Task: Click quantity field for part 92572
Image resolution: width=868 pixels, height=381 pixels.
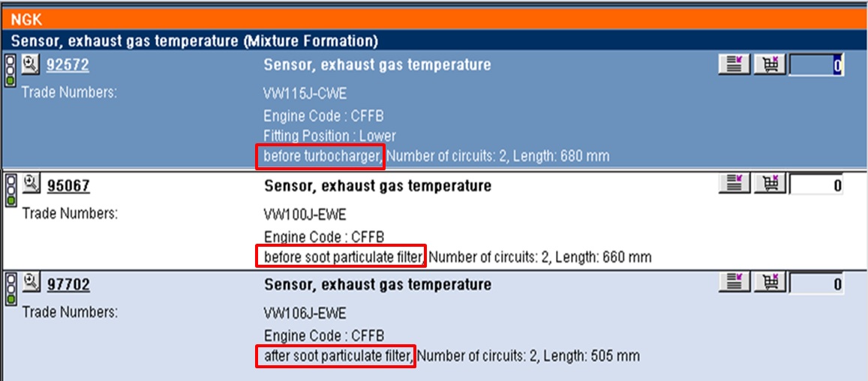Action: tap(816, 65)
